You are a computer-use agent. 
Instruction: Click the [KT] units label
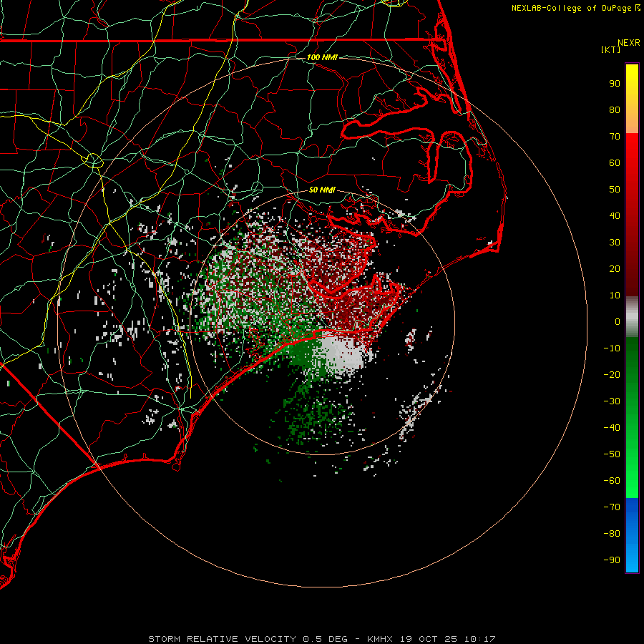(611, 49)
